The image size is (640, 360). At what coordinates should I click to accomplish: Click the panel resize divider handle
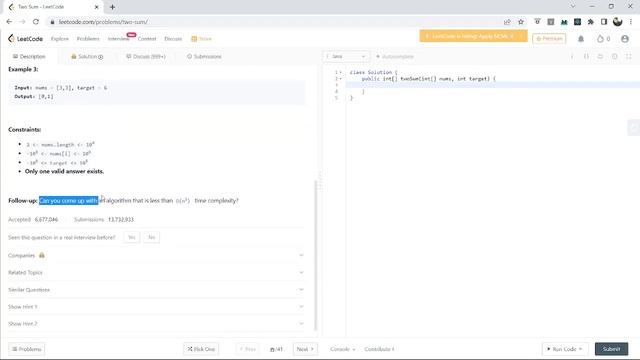[320, 181]
